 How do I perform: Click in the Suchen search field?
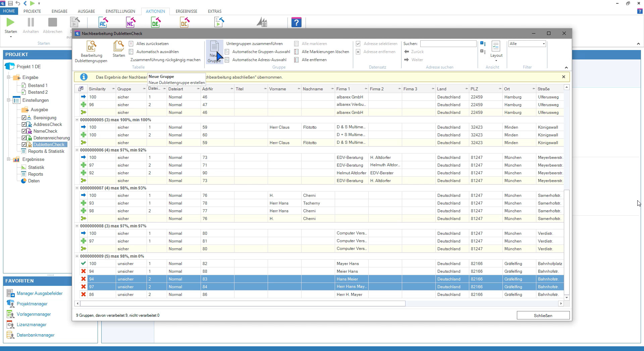[448, 44]
